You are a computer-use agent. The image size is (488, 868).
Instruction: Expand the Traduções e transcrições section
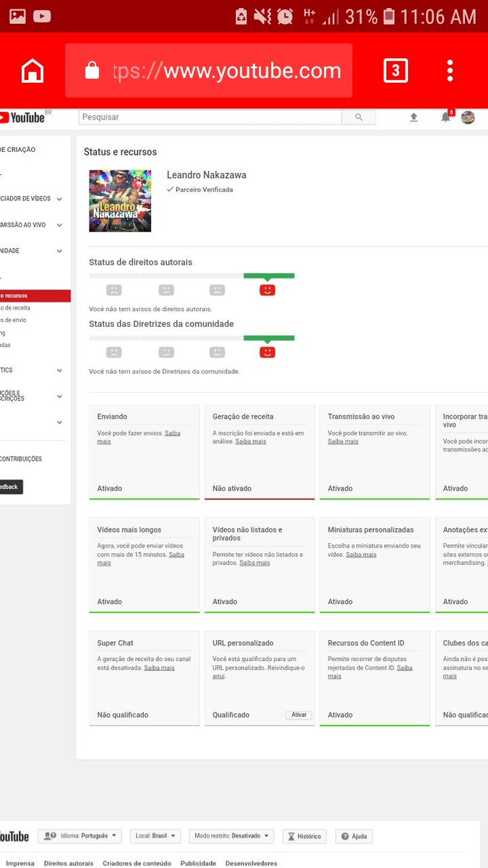(x=59, y=396)
